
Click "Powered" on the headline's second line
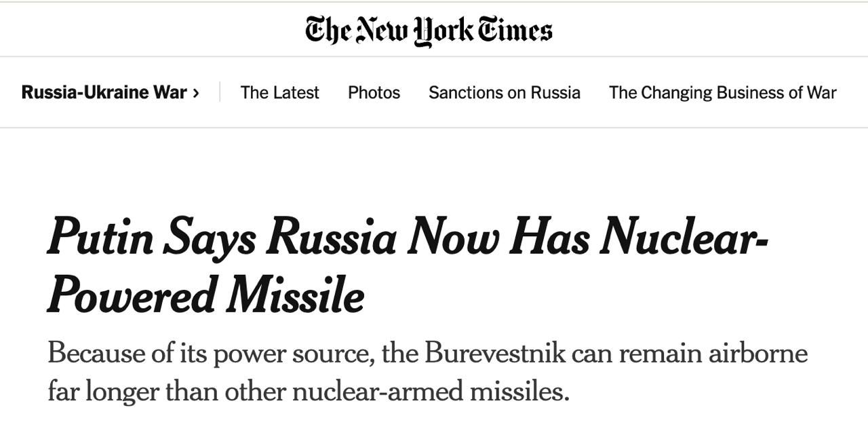(131, 295)
